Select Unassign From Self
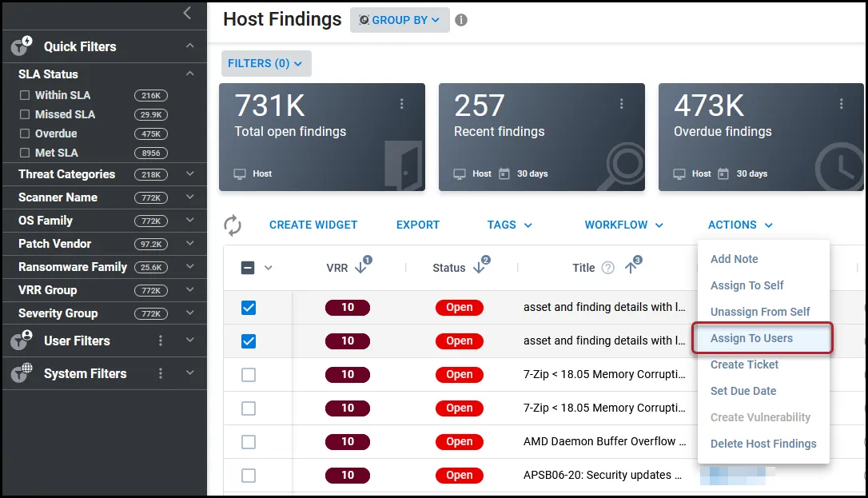 coord(760,312)
